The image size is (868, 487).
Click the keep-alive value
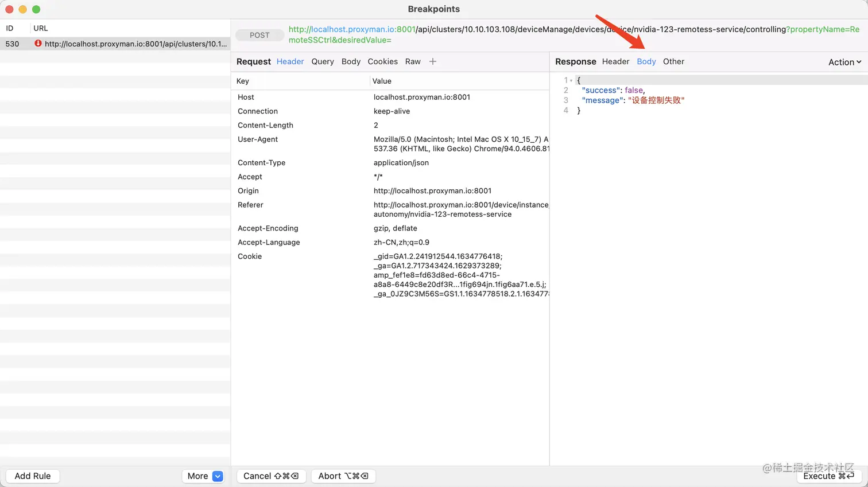click(392, 111)
